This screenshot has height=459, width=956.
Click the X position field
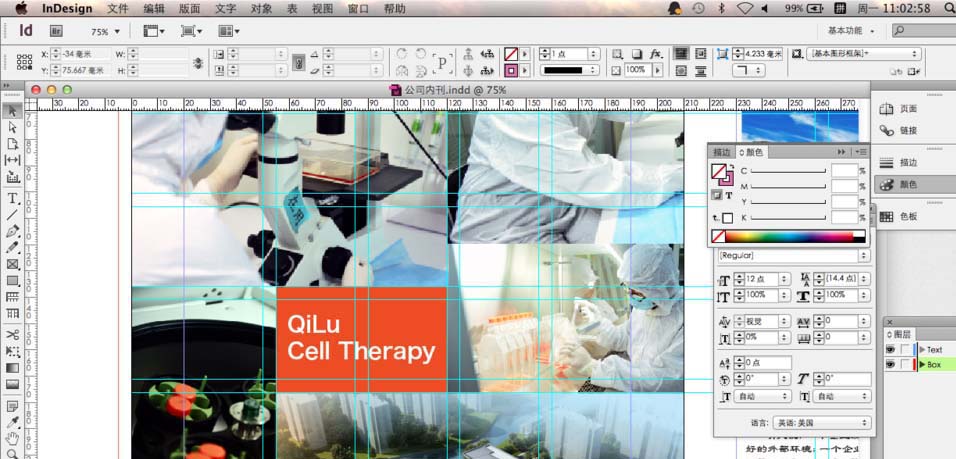86,54
